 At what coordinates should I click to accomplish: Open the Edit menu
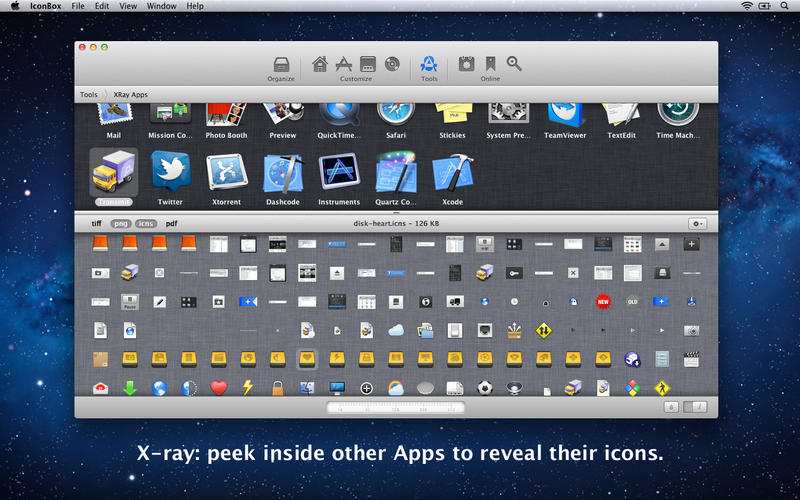102,6
